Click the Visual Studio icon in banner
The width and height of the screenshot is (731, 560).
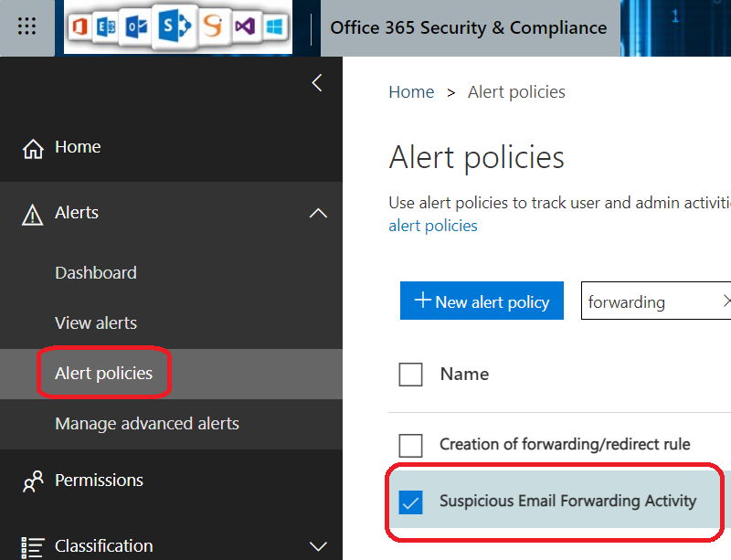click(x=244, y=27)
